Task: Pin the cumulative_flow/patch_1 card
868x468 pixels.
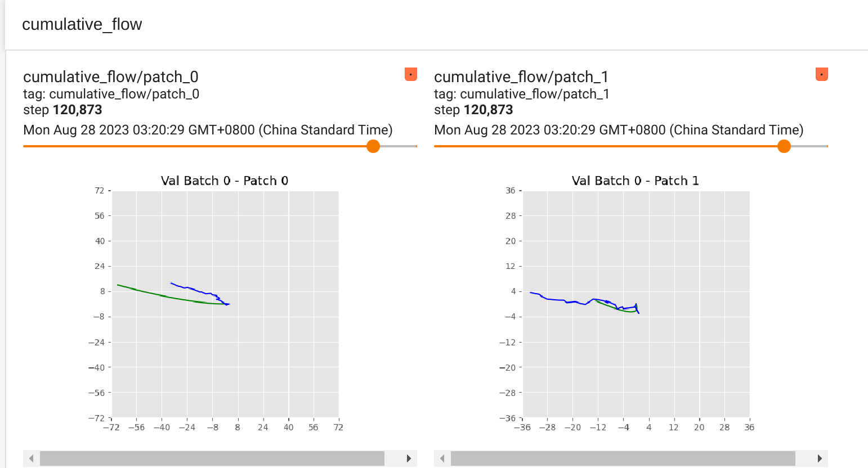Action: pyautogui.click(x=821, y=74)
